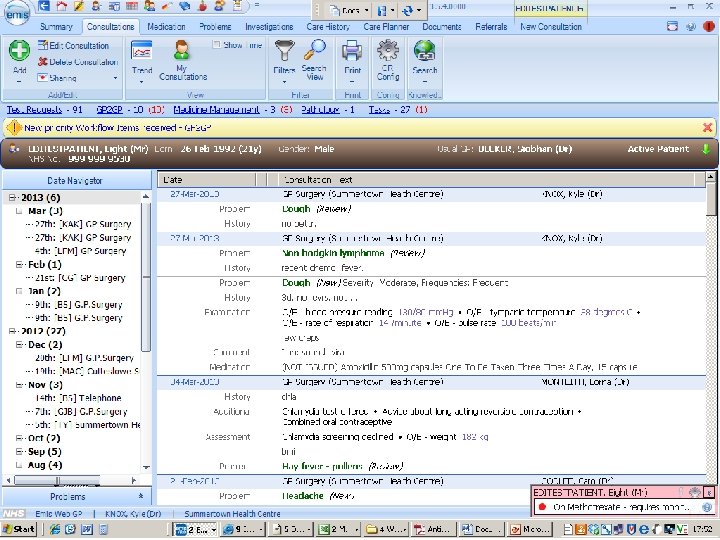
Task: Open My Consultations view
Action: point(182,50)
